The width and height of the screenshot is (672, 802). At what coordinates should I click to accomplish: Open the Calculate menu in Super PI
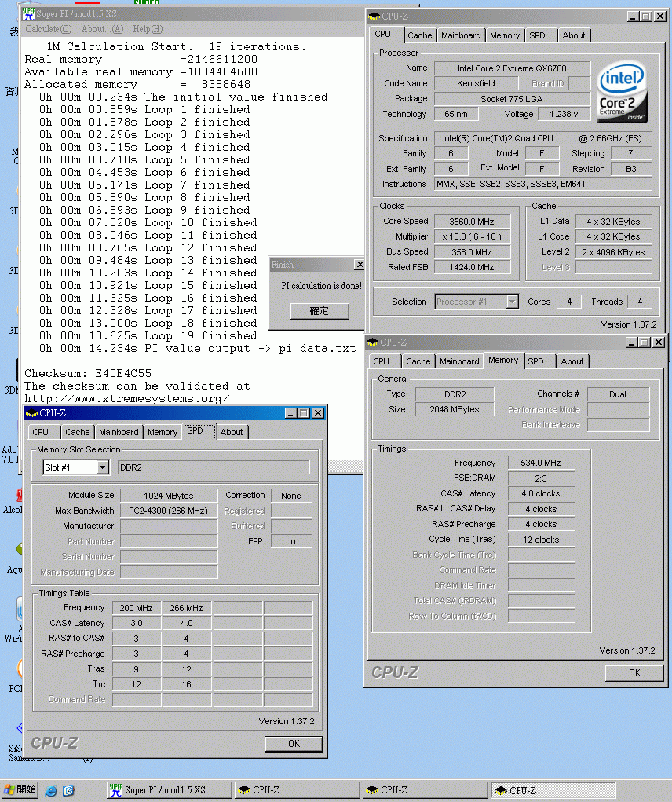click(x=49, y=29)
